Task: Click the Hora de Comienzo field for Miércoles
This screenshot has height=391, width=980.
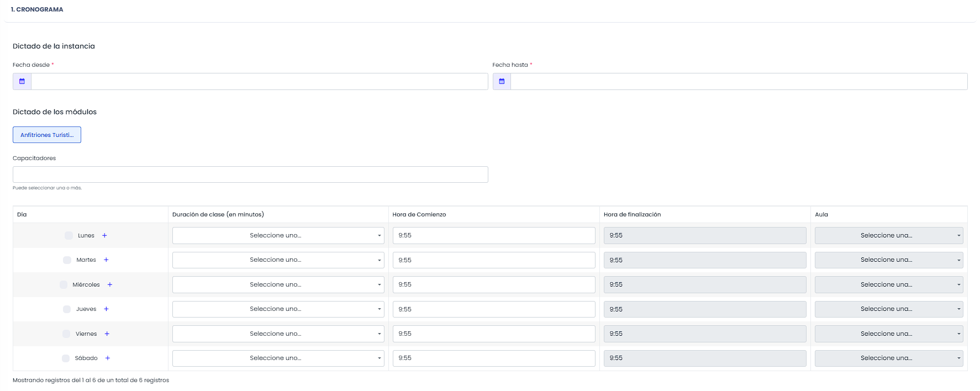Action: [494, 284]
